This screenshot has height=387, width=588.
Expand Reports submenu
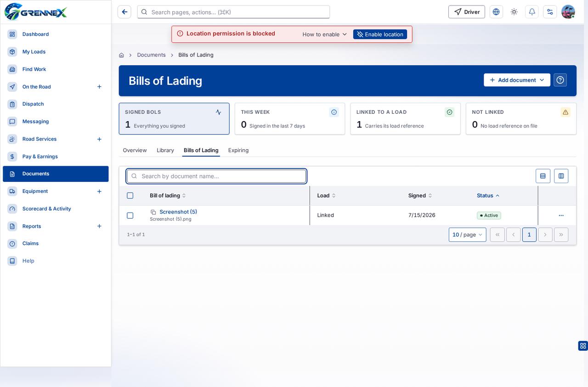click(x=99, y=226)
